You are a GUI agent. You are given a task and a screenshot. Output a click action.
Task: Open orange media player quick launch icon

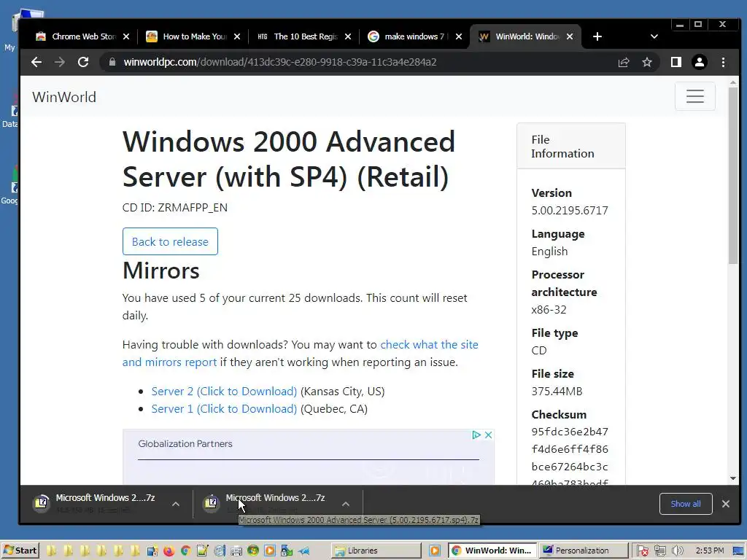pyautogui.click(x=270, y=551)
